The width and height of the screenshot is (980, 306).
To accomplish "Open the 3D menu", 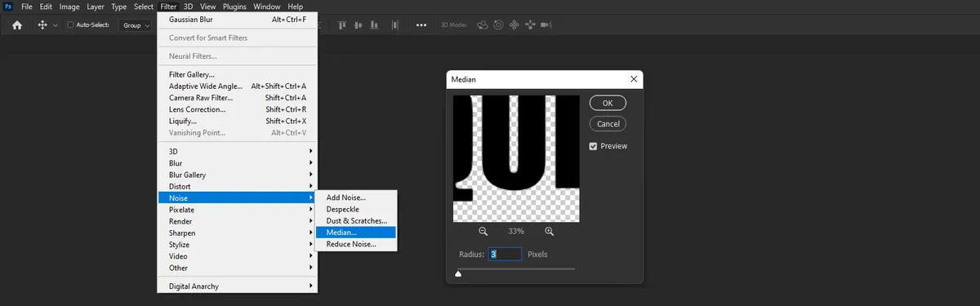I will tap(188, 7).
